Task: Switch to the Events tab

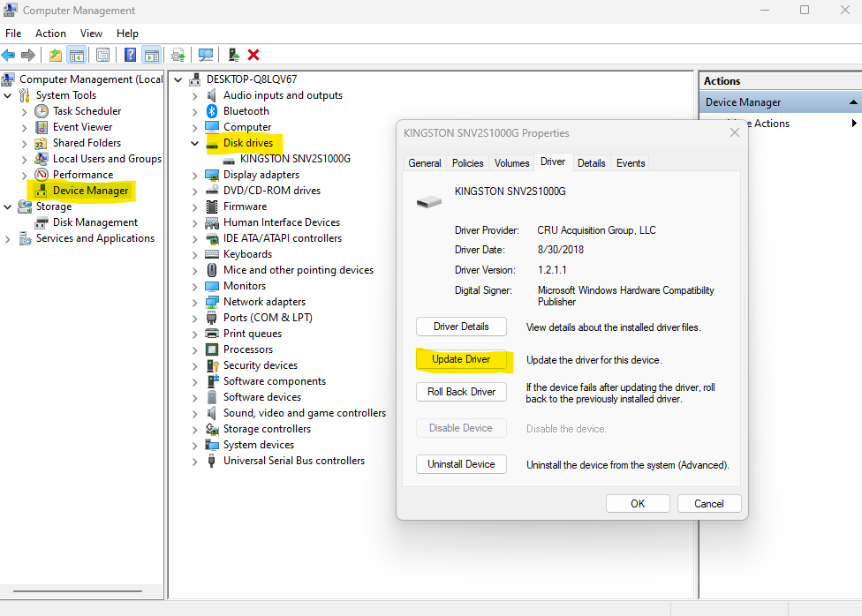Action: [x=631, y=163]
